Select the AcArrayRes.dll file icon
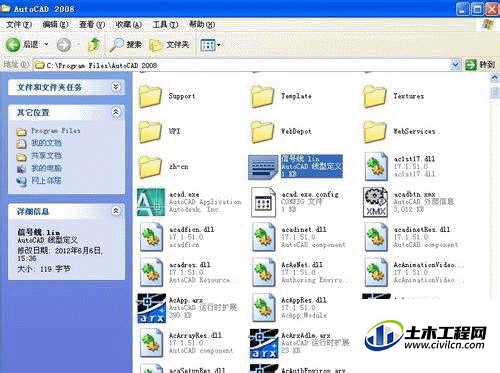This screenshot has width=500, height=373. click(x=152, y=343)
